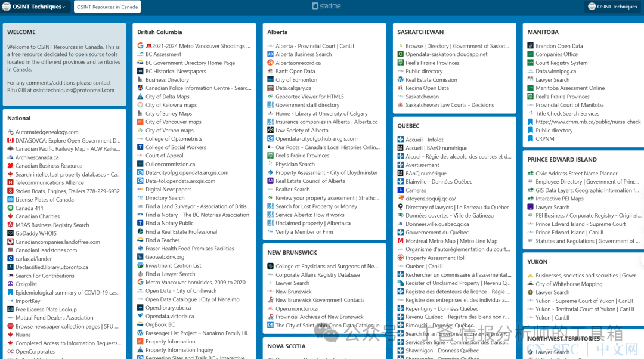Open Alberta - Provincial Court CanLII

pyautogui.click(x=315, y=46)
